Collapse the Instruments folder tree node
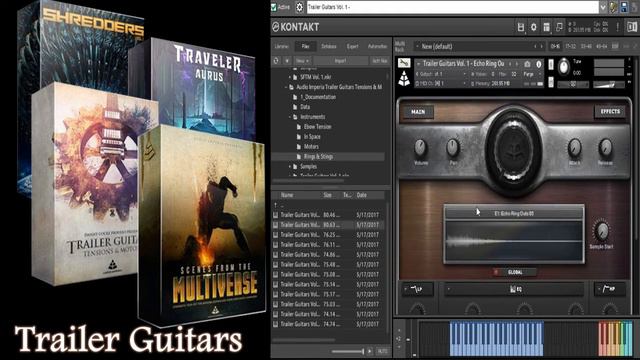The width and height of the screenshot is (640, 360). (291, 117)
